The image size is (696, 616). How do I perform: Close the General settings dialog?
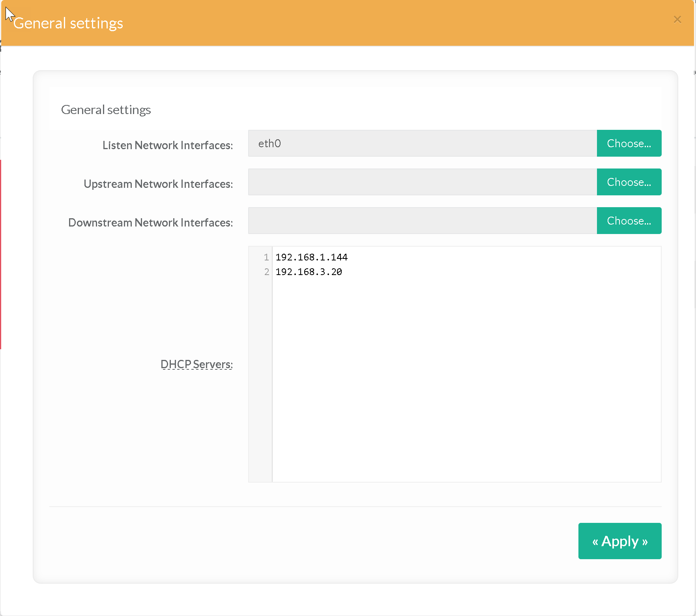[x=677, y=20]
